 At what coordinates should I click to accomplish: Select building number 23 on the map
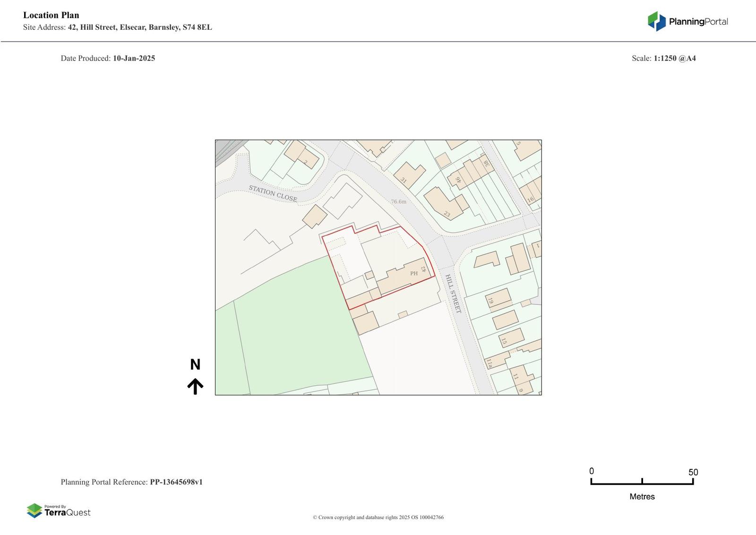(x=447, y=214)
